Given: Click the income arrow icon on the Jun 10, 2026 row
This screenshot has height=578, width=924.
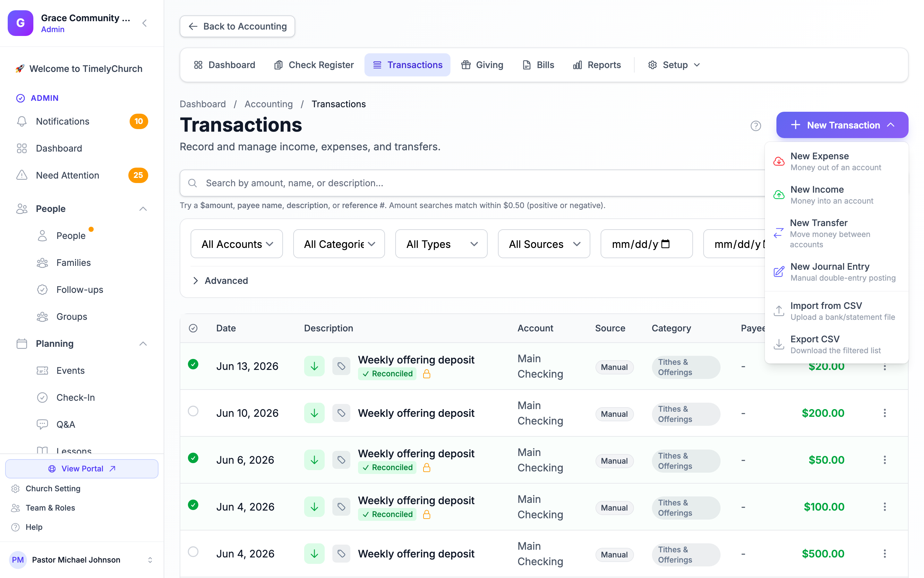Looking at the screenshot, I should 314,413.
